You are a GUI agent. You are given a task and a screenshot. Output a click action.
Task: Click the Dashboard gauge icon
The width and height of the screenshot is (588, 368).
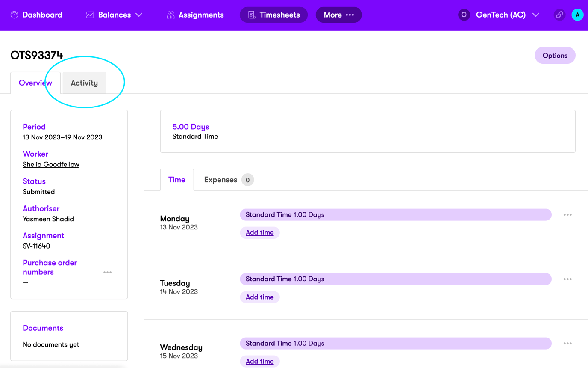(x=15, y=15)
